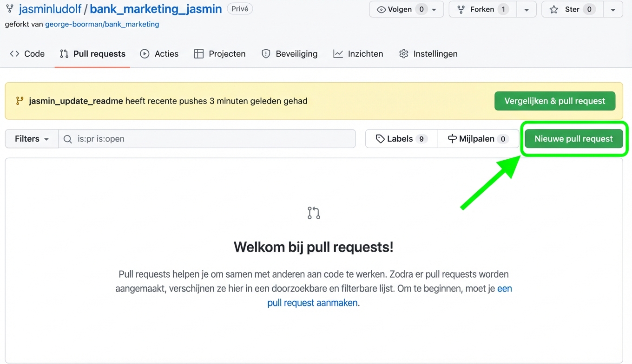The image size is (632, 364).
Task: Click the star icon on the Ster button
Action: (x=553, y=9)
